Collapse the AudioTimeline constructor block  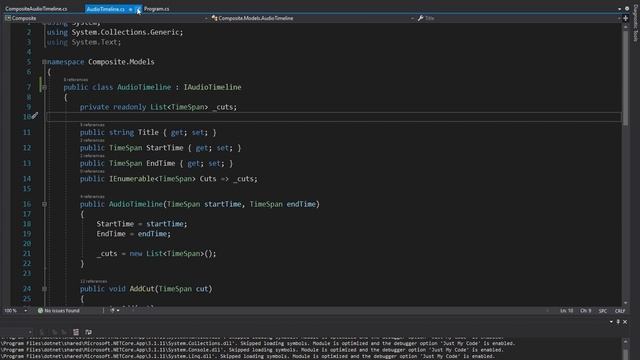[x=44, y=204]
